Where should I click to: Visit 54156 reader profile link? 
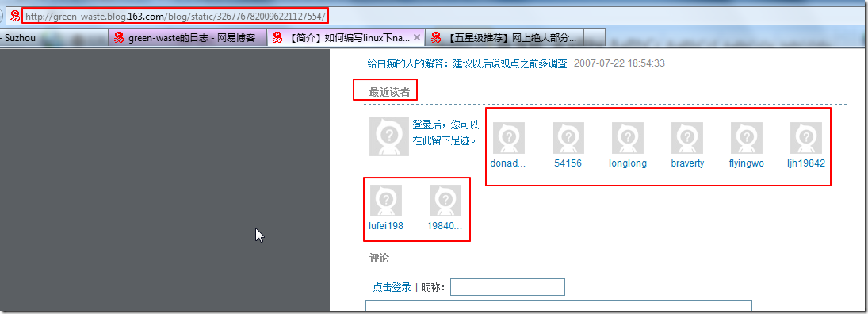pos(568,163)
